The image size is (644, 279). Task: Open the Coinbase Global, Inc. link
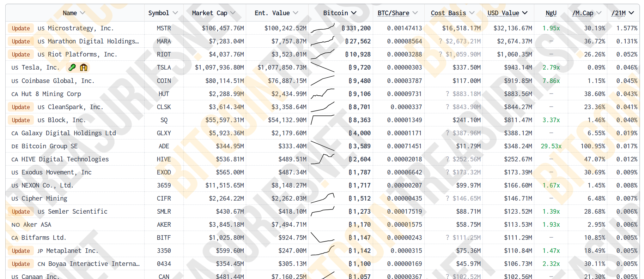pyautogui.click(x=58, y=81)
